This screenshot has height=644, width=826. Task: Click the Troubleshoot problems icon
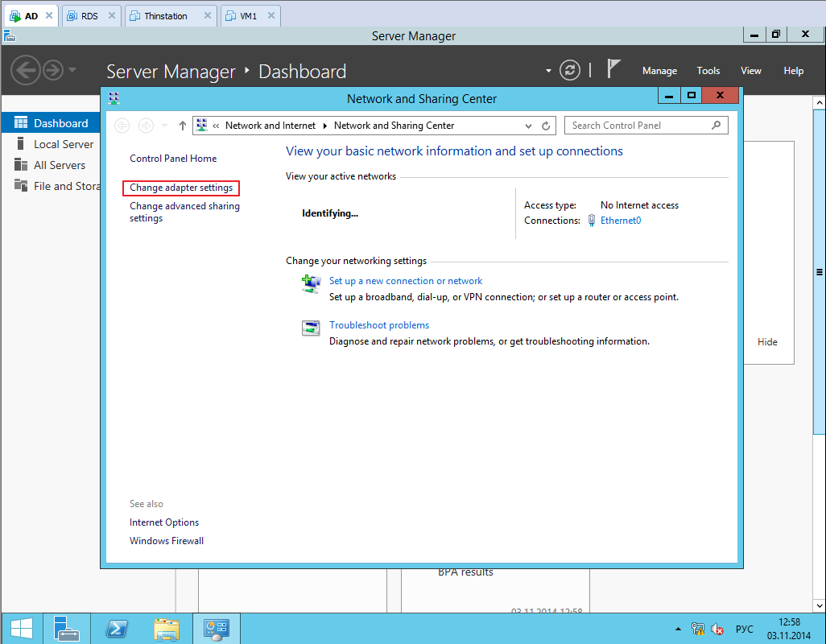tap(311, 328)
